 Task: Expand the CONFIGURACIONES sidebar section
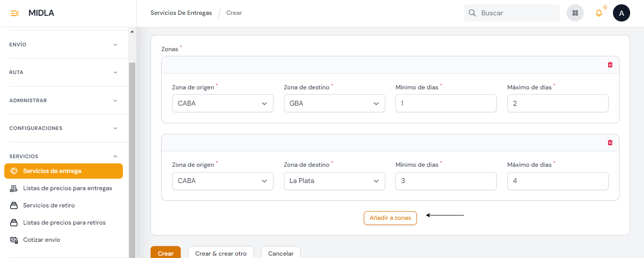[64, 128]
